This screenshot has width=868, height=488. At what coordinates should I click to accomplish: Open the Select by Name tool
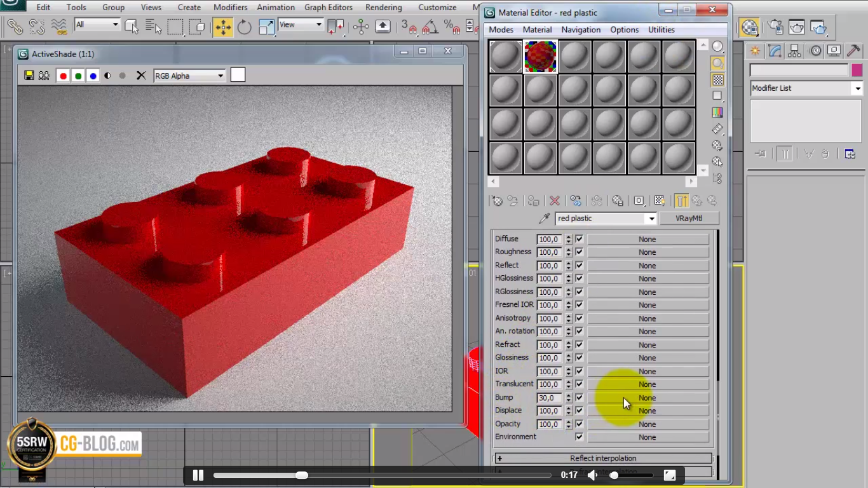tap(153, 27)
